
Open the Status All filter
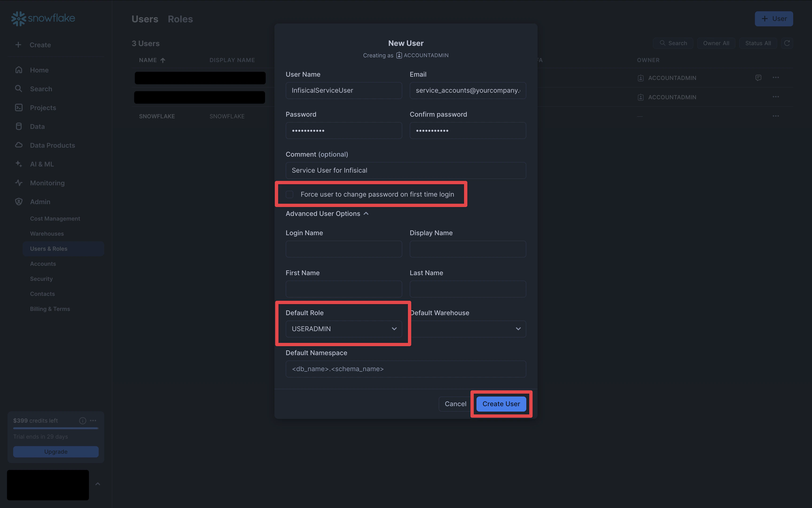(758, 43)
